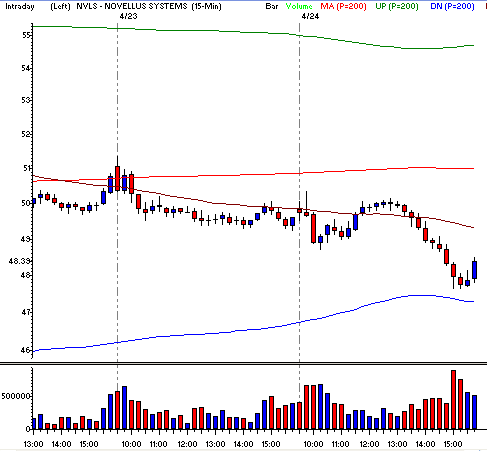
Task: Click the 52 price axis label
Action: click(x=26, y=134)
